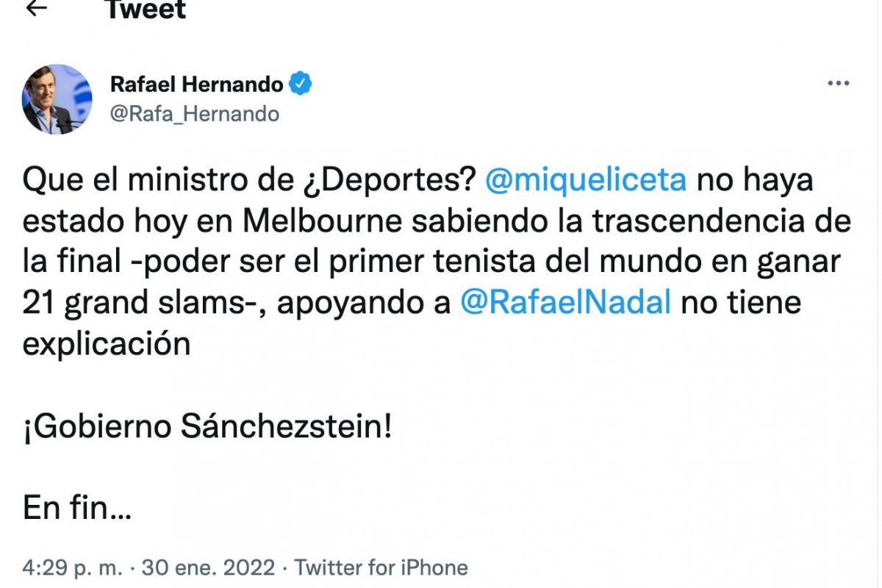Click the blue verified badge

pyautogui.click(x=301, y=85)
